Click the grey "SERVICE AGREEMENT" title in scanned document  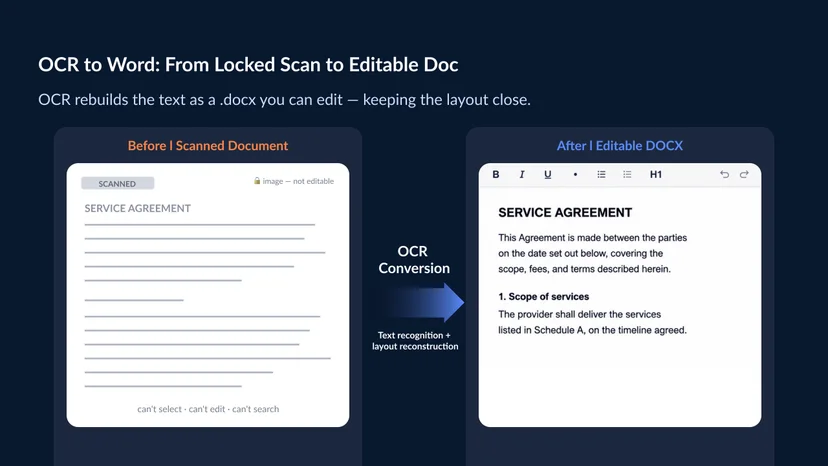pyautogui.click(x=137, y=208)
